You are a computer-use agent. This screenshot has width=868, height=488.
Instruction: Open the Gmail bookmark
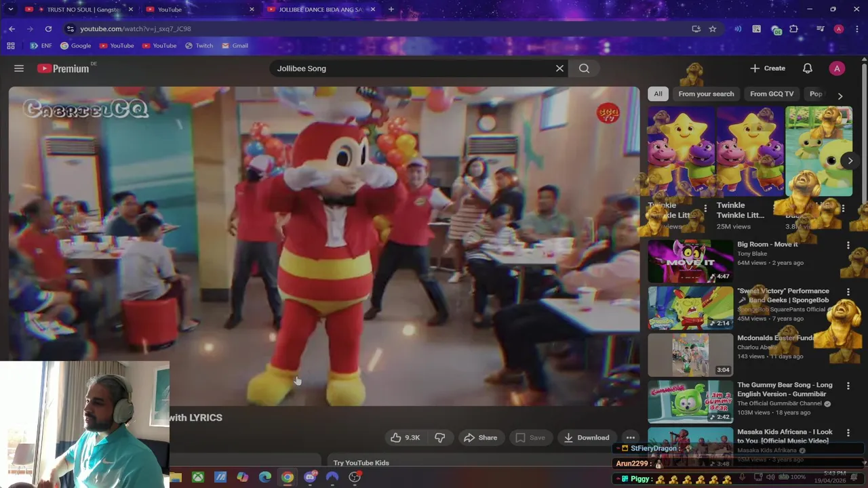coord(235,46)
